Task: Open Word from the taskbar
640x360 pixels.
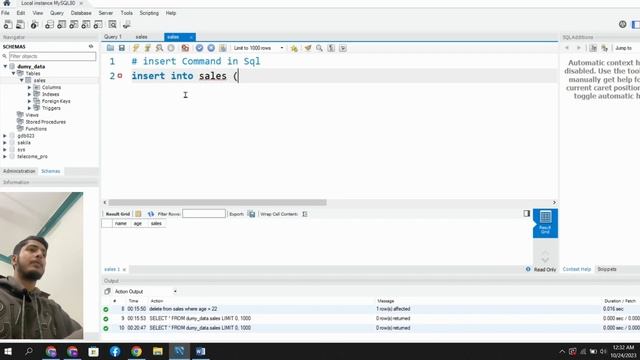Action: coord(200,351)
